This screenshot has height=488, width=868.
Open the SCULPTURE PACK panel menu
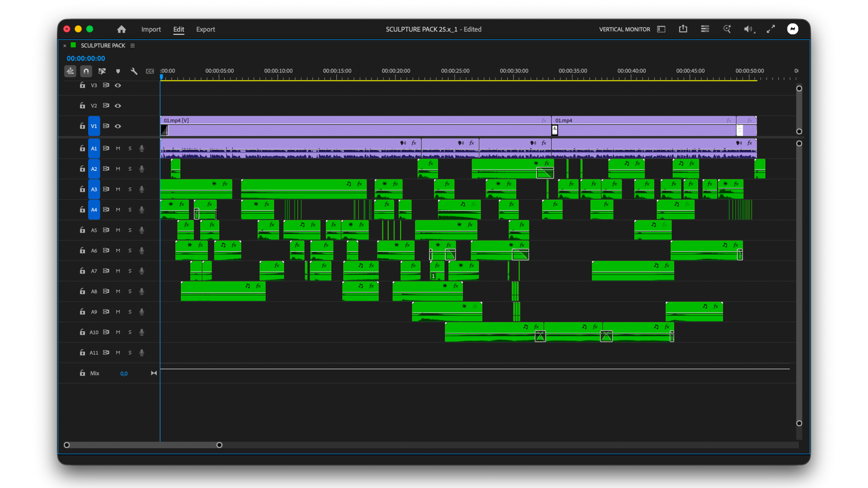pos(132,46)
